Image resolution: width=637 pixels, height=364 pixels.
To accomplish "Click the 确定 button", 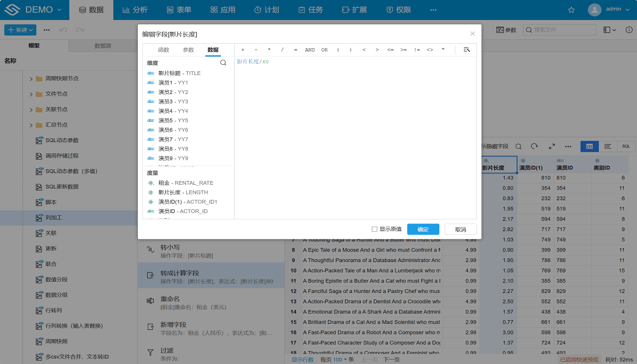I will 423,229.
